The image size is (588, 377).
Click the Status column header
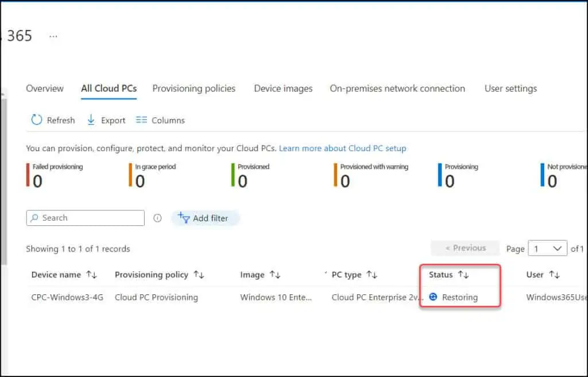tap(440, 275)
